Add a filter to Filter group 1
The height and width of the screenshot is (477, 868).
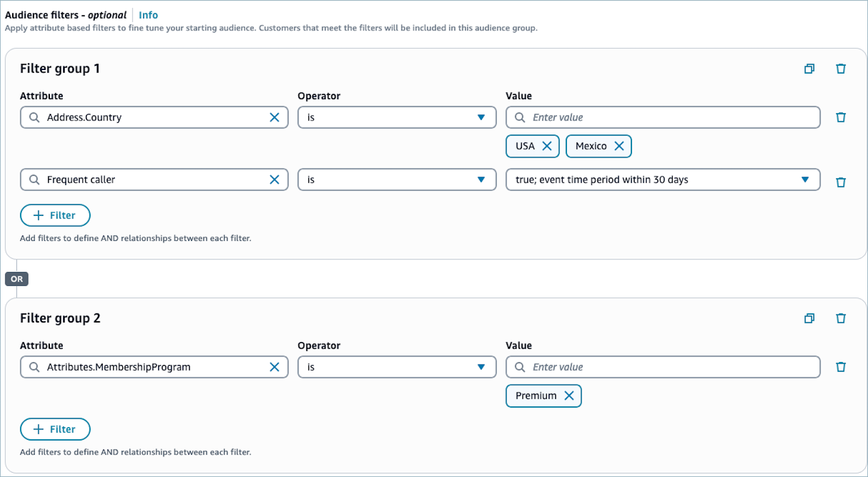[55, 215]
